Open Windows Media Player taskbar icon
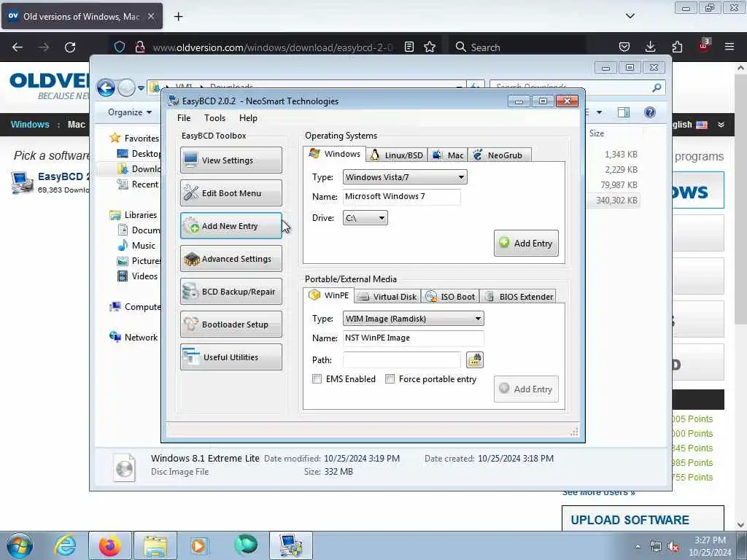The image size is (747, 560). 198,545
